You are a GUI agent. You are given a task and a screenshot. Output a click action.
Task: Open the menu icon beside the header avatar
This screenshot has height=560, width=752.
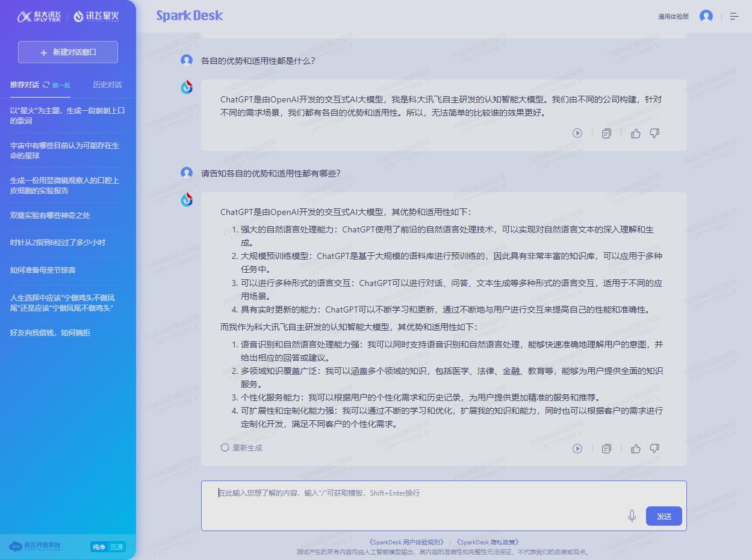click(x=735, y=17)
